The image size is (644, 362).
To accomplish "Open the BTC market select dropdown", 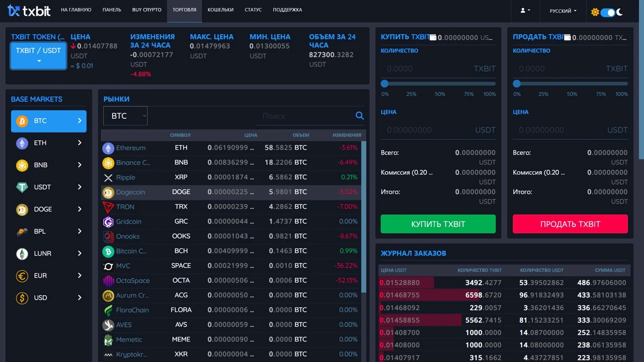I will click(x=125, y=116).
